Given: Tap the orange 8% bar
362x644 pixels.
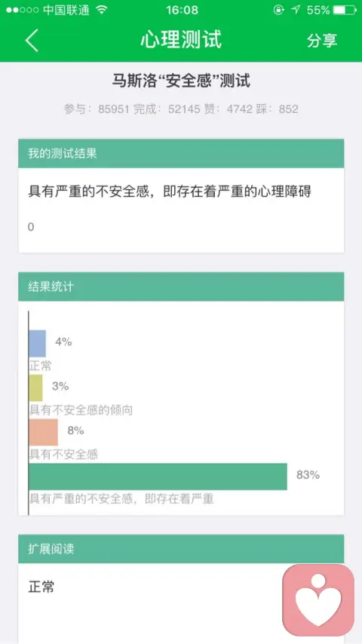Looking at the screenshot, I should (43, 432).
